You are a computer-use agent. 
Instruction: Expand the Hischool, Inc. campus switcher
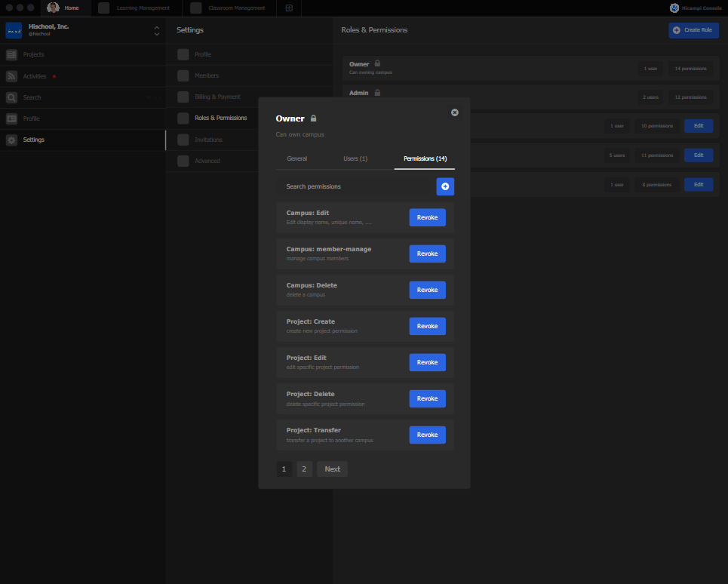pyautogui.click(x=156, y=31)
